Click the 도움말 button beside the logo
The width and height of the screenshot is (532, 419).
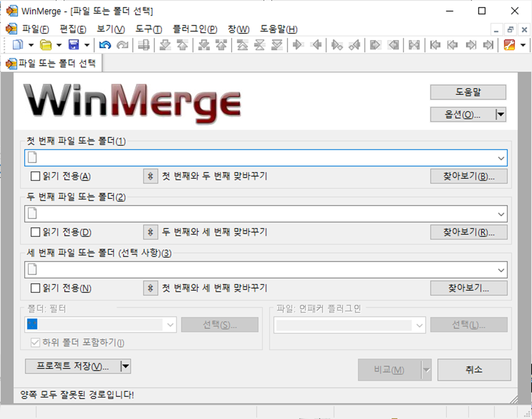point(468,92)
